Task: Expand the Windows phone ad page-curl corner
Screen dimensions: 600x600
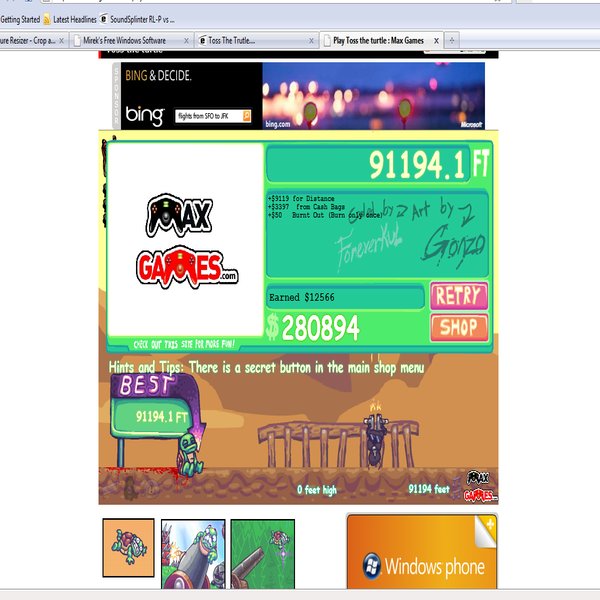Action: tap(485, 531)
